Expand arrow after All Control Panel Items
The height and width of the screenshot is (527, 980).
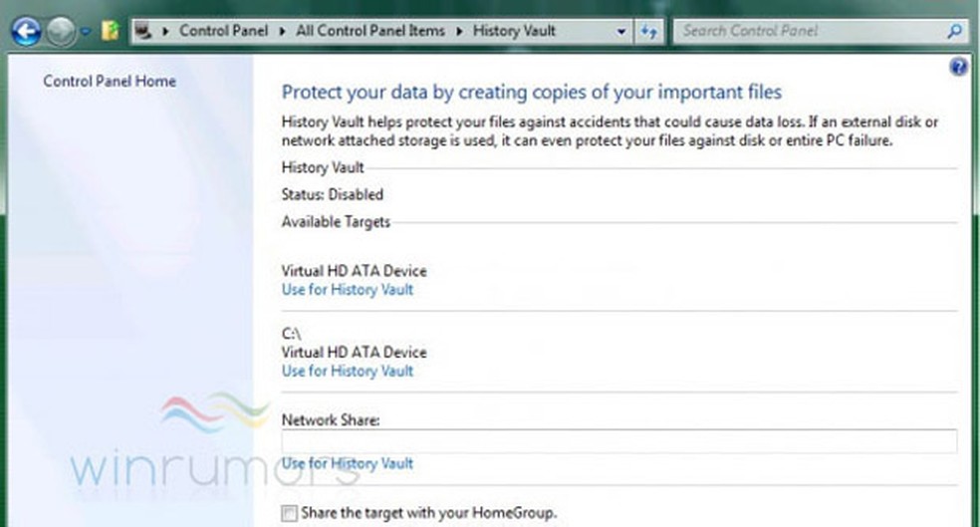click(x=459, y=31)
